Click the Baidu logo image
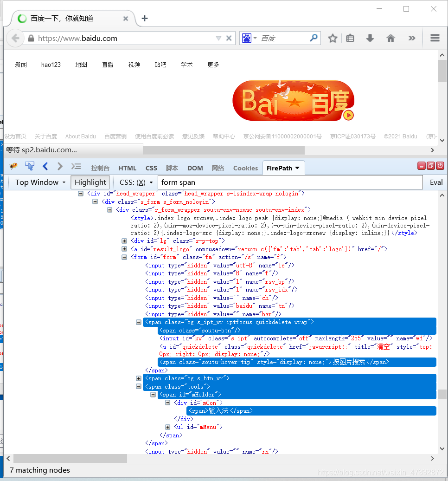The height and width of the screenshot is (481, 448). pos(293,101)
